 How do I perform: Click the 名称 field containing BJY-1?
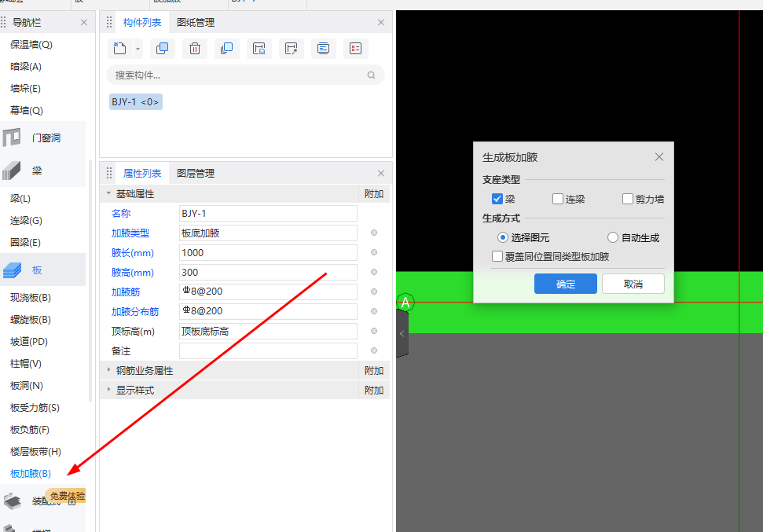268,213
